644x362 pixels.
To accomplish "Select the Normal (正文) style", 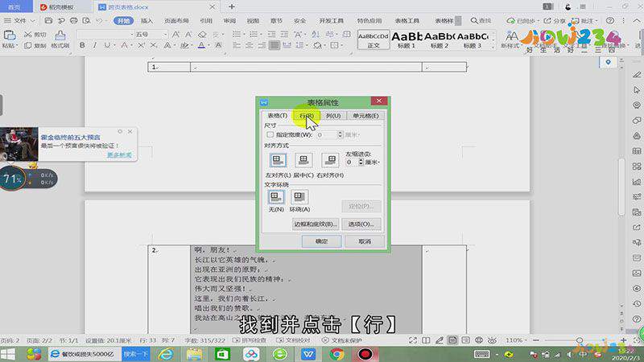I will coord(374,40).
